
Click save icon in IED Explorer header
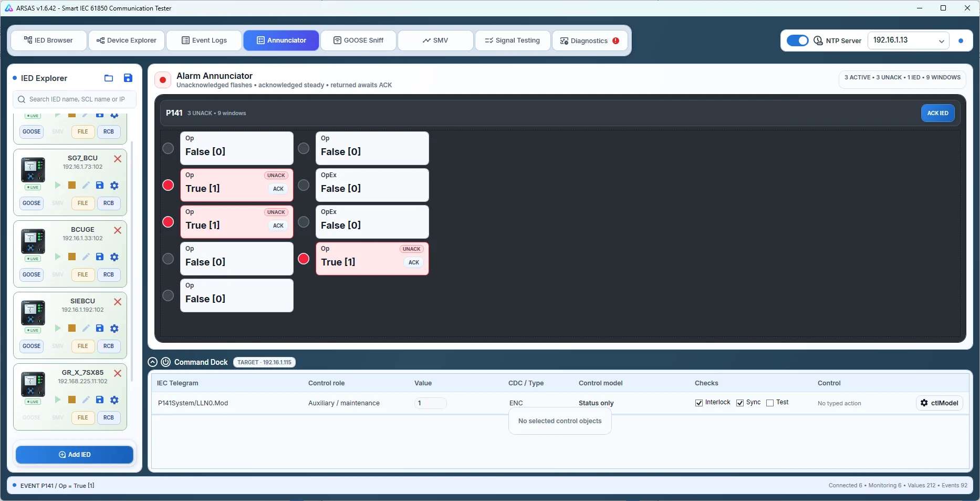tap(128, 78)
